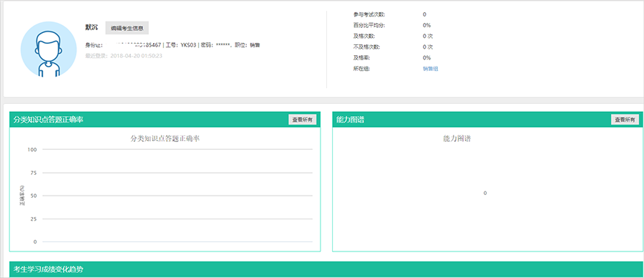Click the 能力图谱 green panel header
The width and height of the screenshot is (644, 278).
tap(488, 120)
